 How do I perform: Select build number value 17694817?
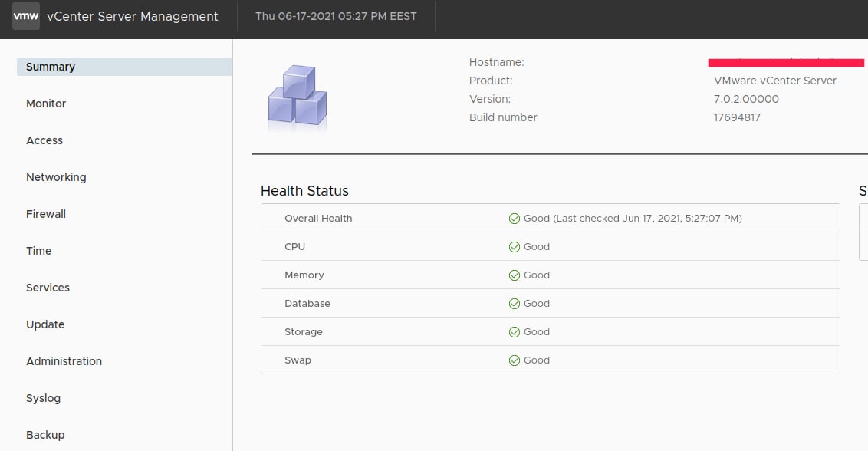click(x=737, y=117)
